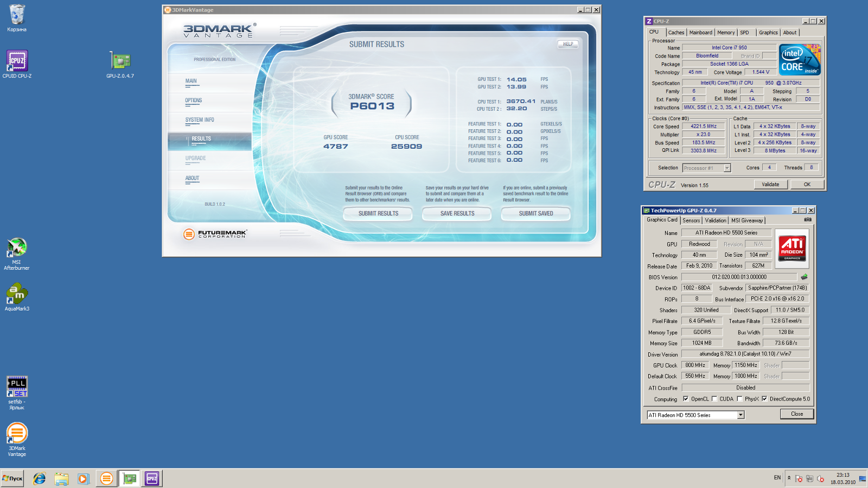Switch to the Memory tab in CPU-Z
This screenshot has width=868, height=488.
[726, 33]
